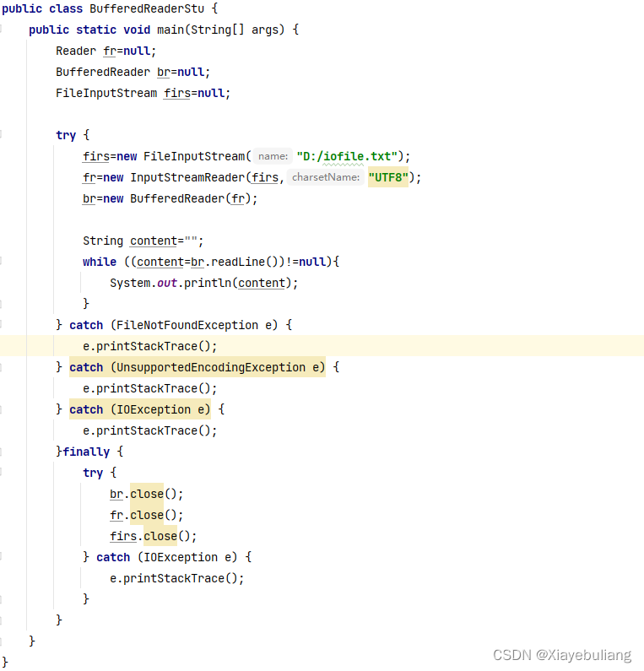Screen dimensions: 644x671
Task: Click the first try keyword after declarations
Action: coord(66,135)
